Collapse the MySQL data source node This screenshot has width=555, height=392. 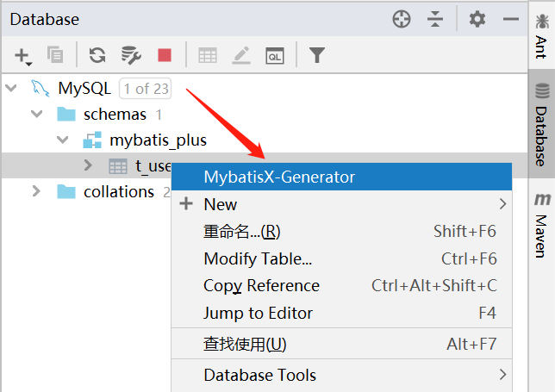pos(11,88)
